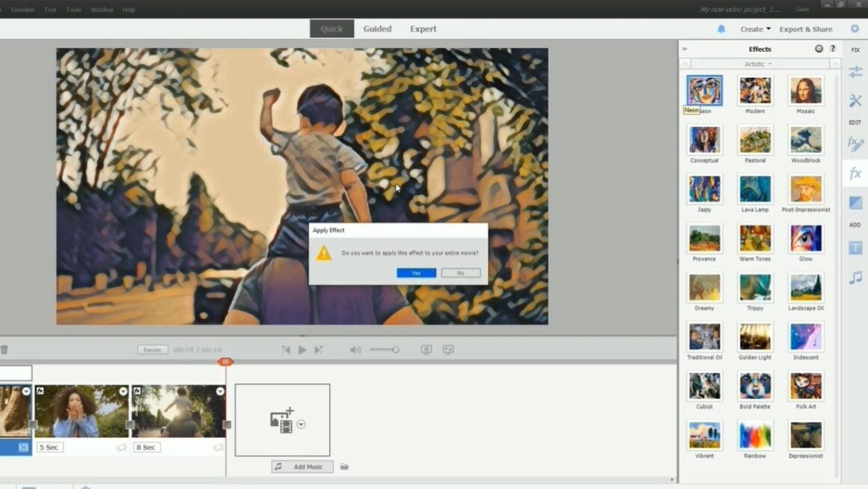
Task: Apply the Warm Tones effect
Action: (755, 237)
